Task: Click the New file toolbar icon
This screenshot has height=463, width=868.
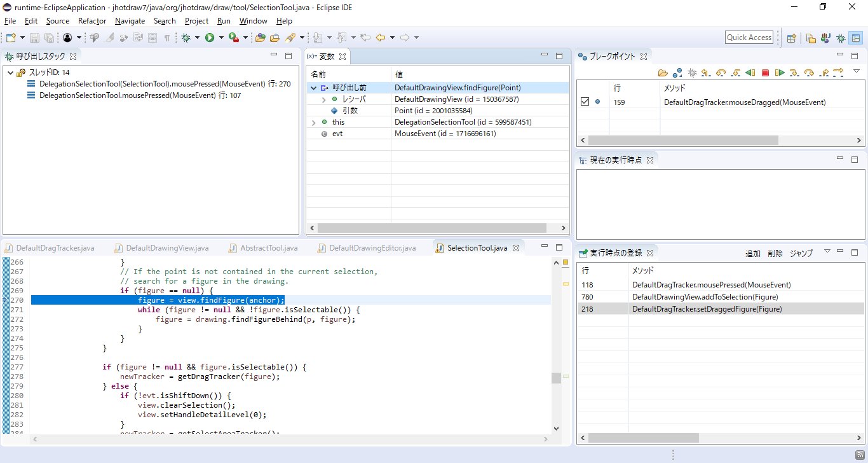Action: coord(11,38)
